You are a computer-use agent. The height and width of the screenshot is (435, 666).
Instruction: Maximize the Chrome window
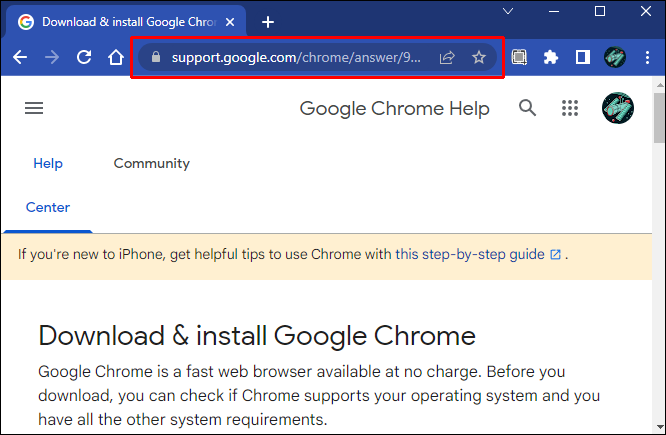[x=600, y=11]
